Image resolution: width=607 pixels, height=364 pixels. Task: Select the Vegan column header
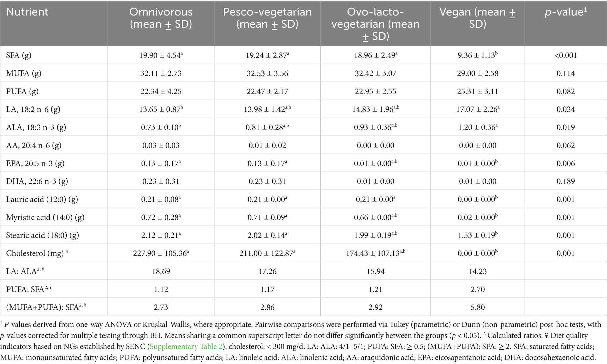[x=478, y=18]
